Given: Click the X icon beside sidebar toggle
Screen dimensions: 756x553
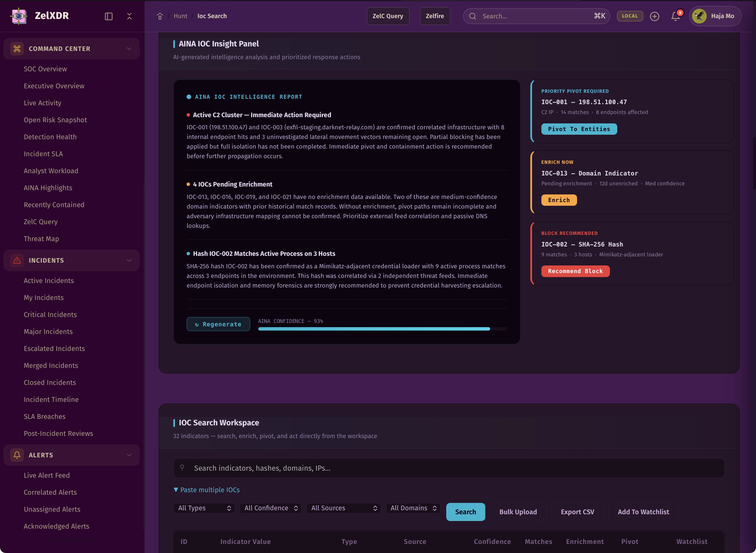Looking at the screenshot, I should pos(129,16).
